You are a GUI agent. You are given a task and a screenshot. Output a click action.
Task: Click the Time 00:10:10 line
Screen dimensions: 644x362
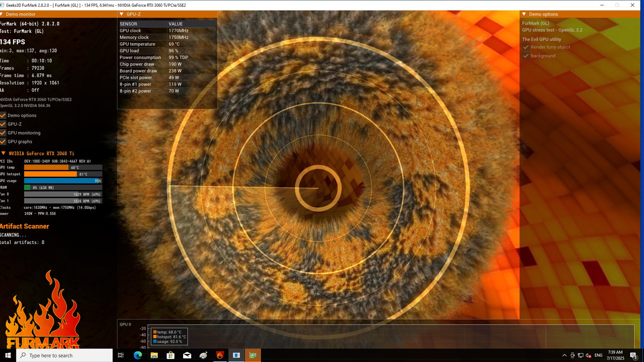26,61
